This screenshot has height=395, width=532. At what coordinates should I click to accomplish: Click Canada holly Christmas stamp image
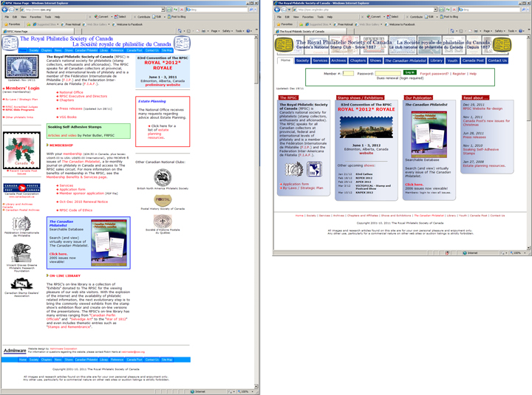click(x=21, y=150)
